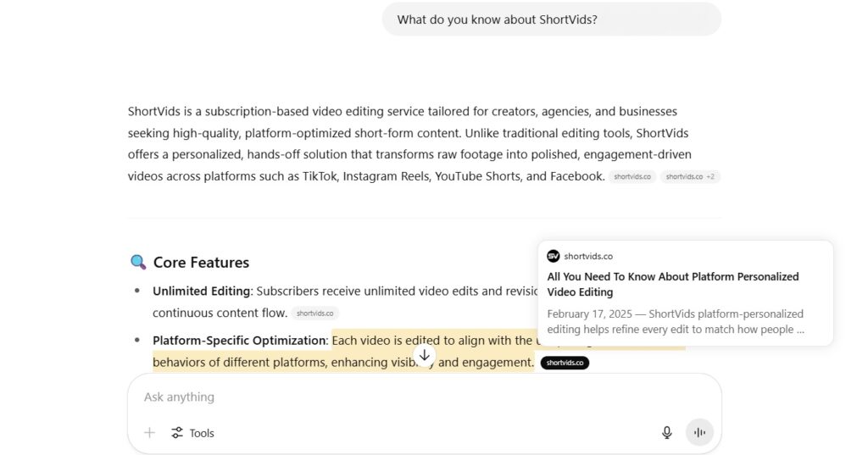868x455 pixels.
Task: Click shortvids.co domain in popup card
Action: [x=588, y=256]
